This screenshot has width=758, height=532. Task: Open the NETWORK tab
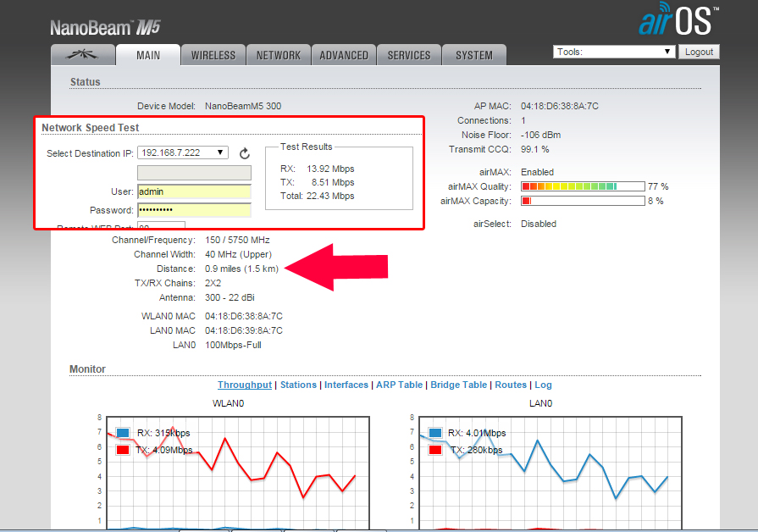(x=279, y=55)
